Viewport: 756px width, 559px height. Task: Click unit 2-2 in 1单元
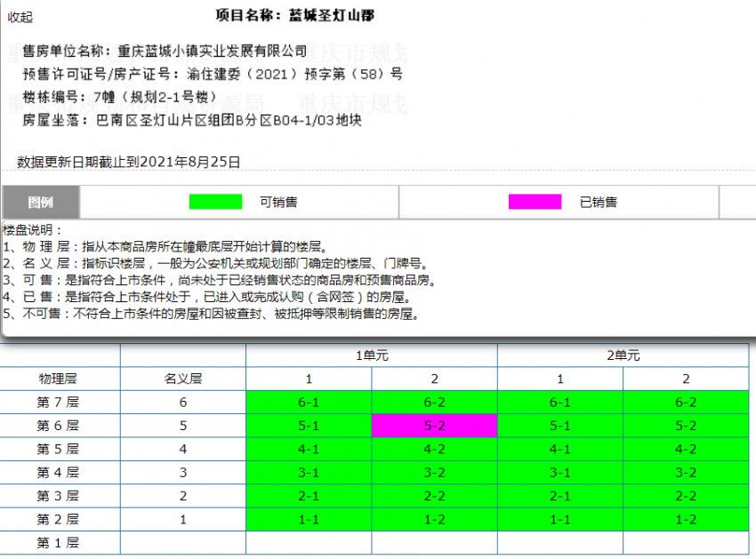pyautogui.click(x=434, y=496)
